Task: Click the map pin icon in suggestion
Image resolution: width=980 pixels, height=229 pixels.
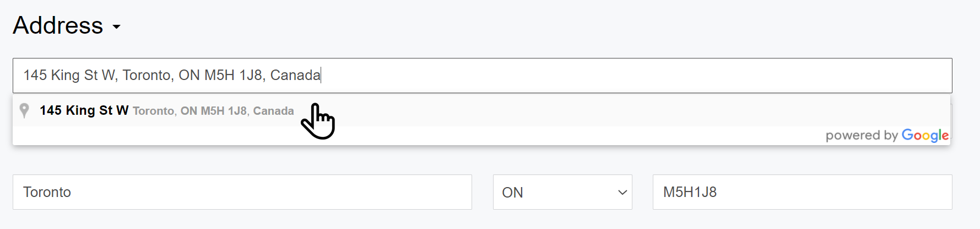Action: [24, 110]
